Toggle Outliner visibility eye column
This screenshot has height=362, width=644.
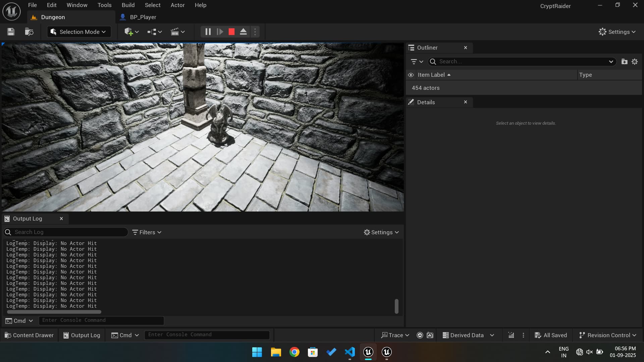411,75
